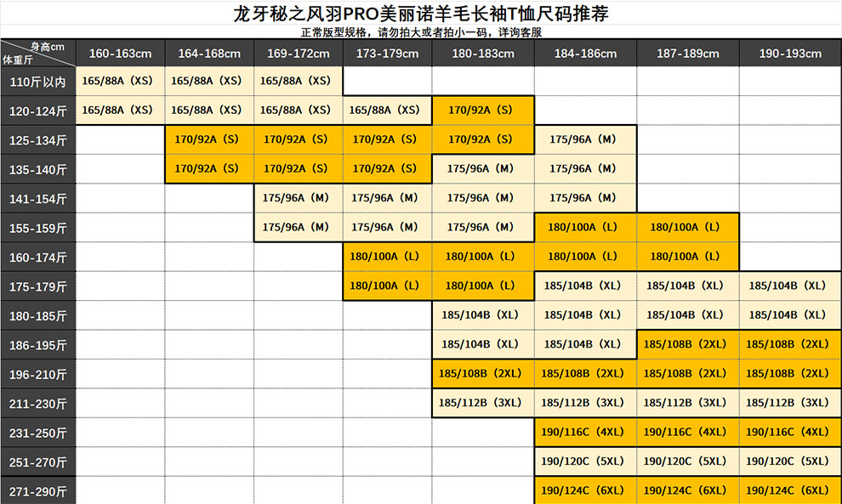
Task: Click the 251-270斤 weight row header
Action: pos(38,462)
